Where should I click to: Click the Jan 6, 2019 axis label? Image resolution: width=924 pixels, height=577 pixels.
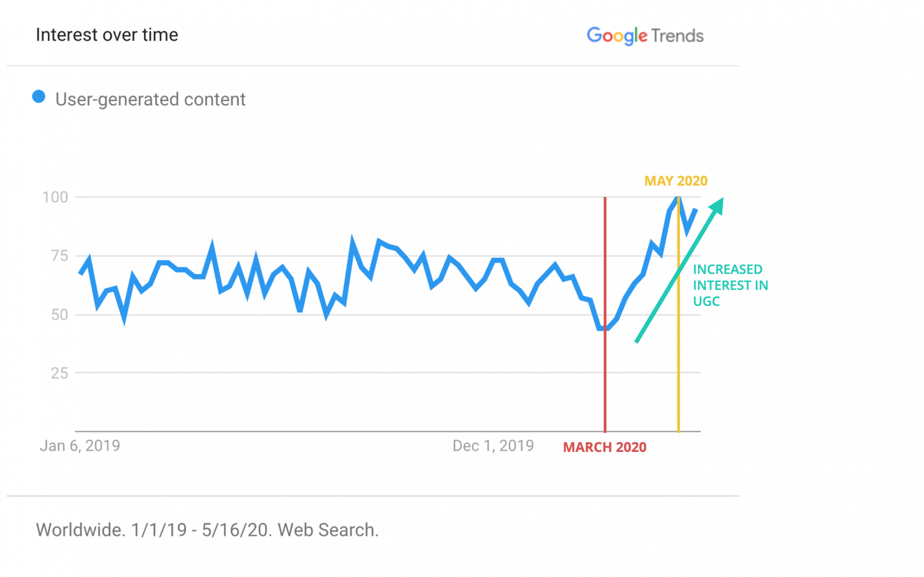[x=80, y=446]
